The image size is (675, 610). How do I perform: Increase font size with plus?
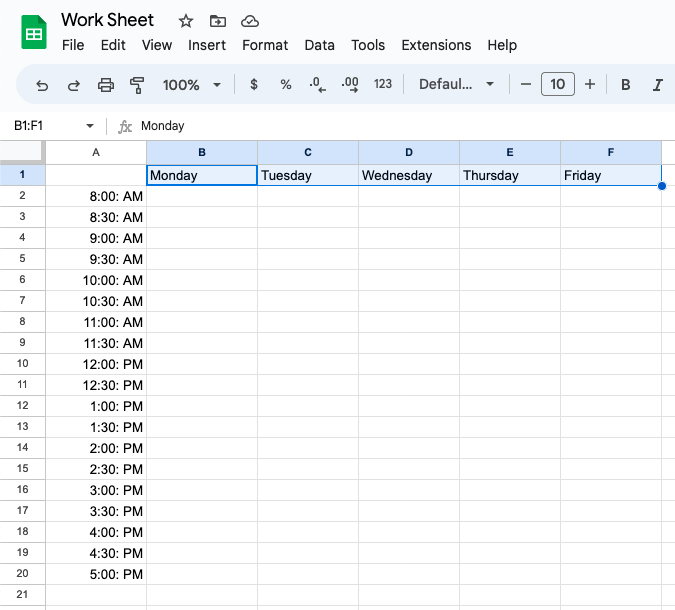[x=590, y=84]
